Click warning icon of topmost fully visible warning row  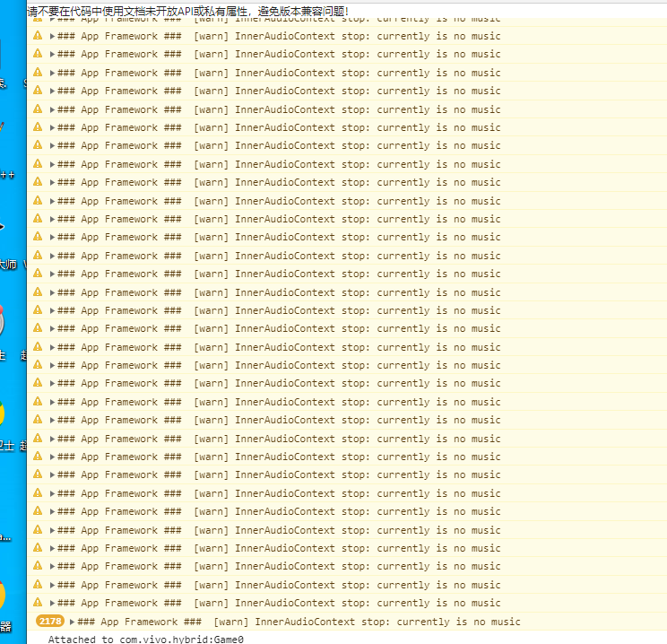coord(38,35)
